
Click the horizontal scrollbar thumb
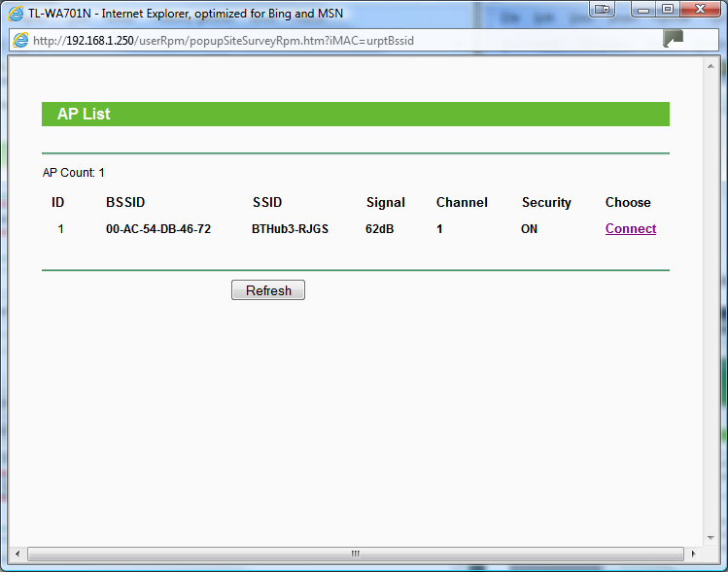(355, 554)
